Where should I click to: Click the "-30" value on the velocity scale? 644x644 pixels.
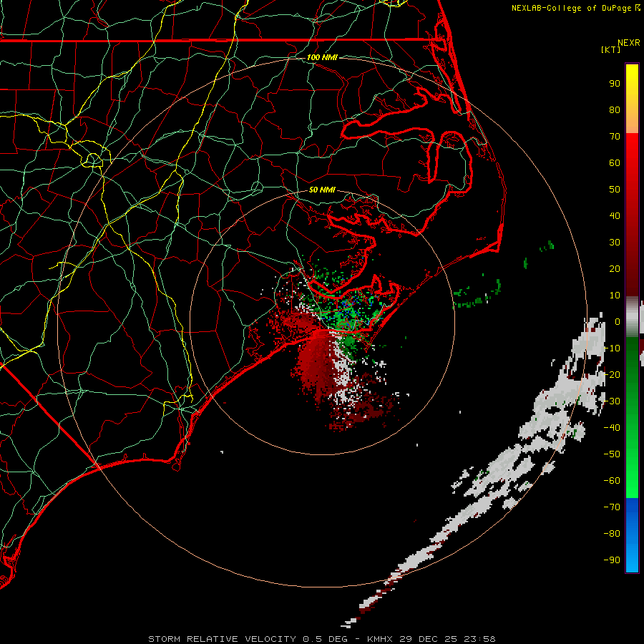[x=612, y=401]
